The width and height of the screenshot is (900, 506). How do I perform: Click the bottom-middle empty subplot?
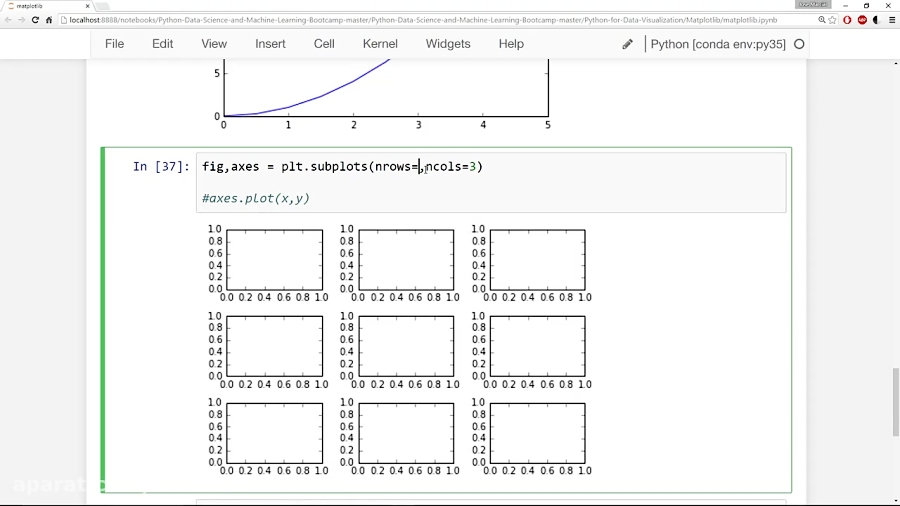tap(406, 433)
